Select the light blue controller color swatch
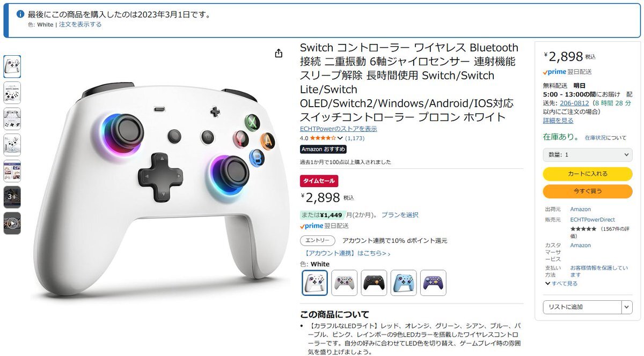This screenshot has height=356, width=644. [404, 283]
